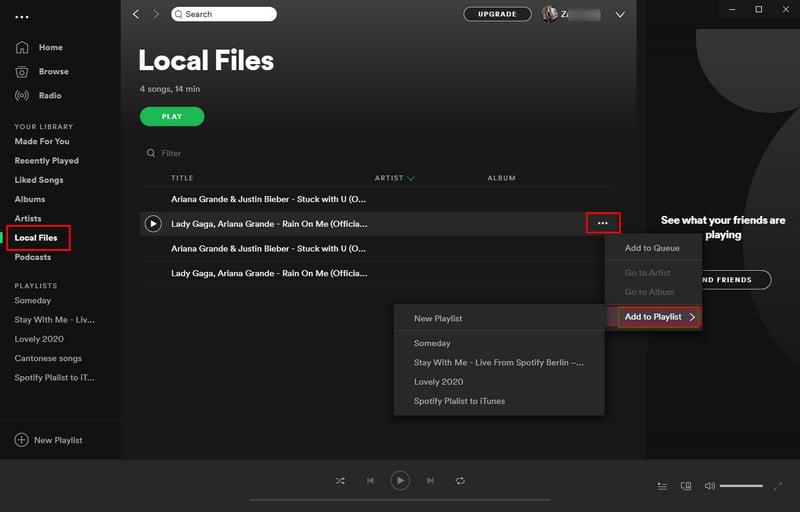Open Local Files in the sidebar
This screenshot has height=512, width=800.
(36, 238)
